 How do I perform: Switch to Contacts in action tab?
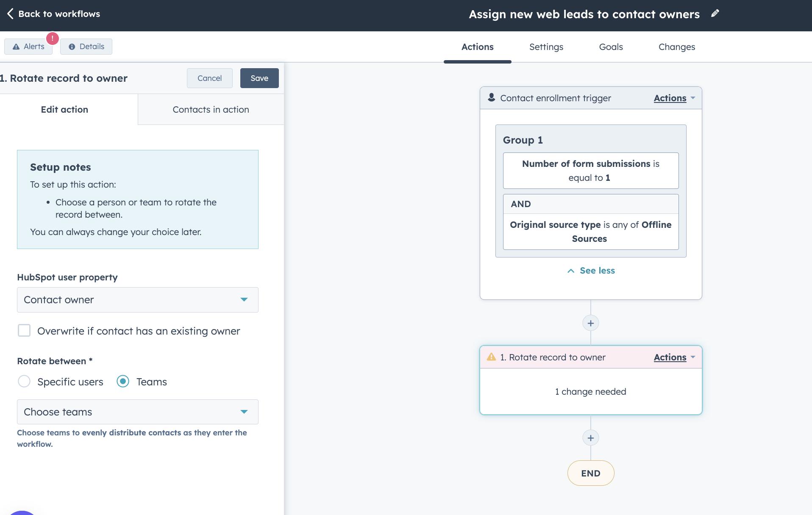pyautogui.click(x=211, y=110)
